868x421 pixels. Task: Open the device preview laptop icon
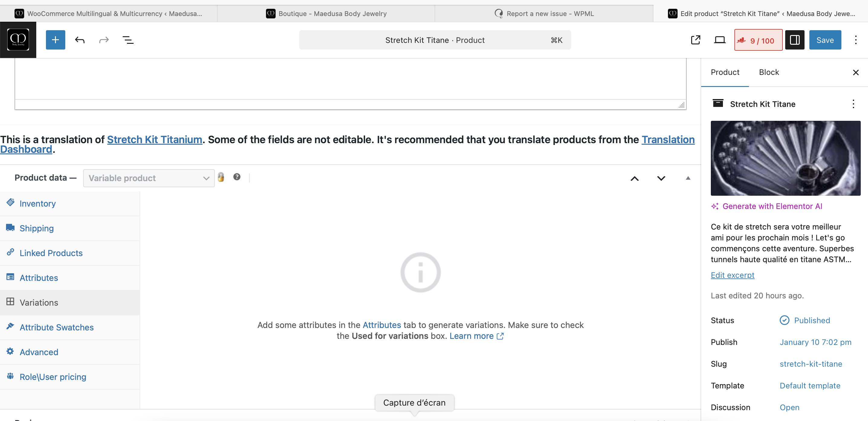coord(720,40)
